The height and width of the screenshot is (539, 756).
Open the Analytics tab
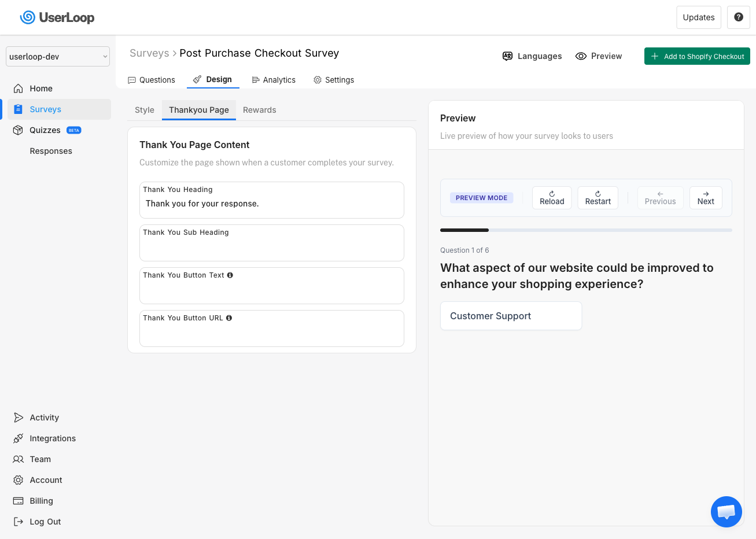(274, 80)
